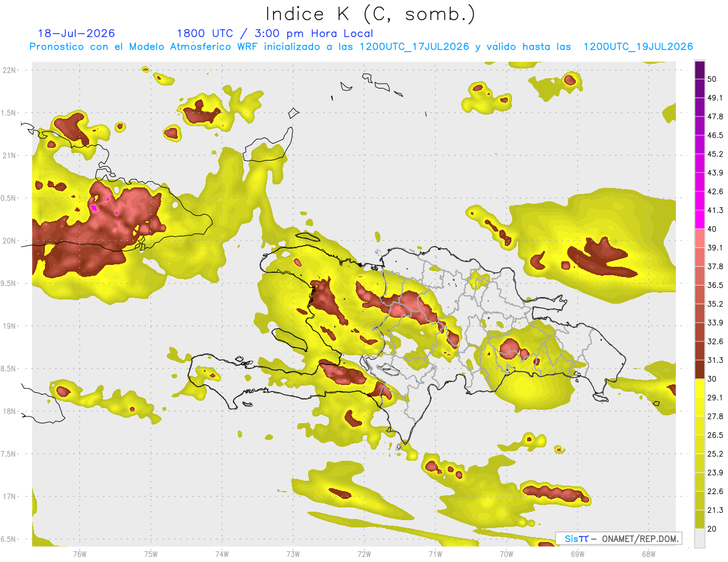Image resolution: width=728 pixels, height=562 pixels.
Task: Click the '23.9' colorbar label
Action: click(715, 472)
